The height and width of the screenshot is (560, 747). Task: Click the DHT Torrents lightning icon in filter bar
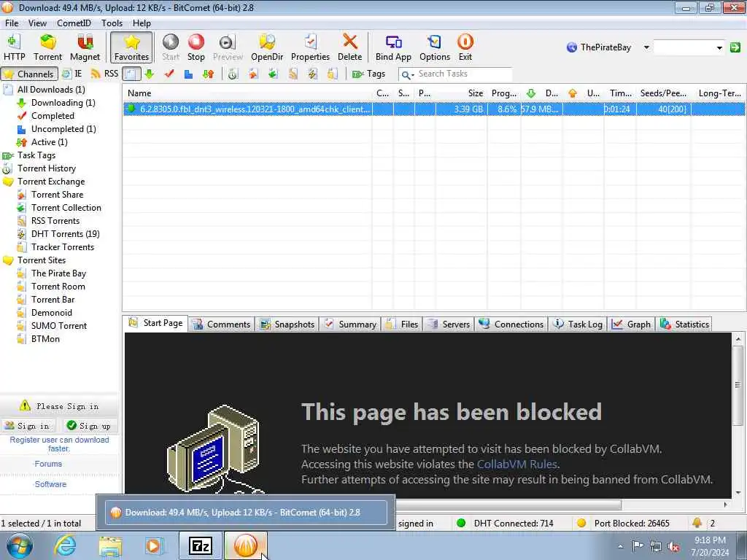312,74
